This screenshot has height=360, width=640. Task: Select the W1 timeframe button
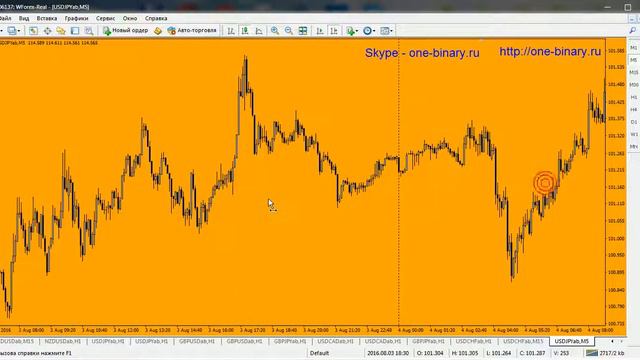click(633, 134)
